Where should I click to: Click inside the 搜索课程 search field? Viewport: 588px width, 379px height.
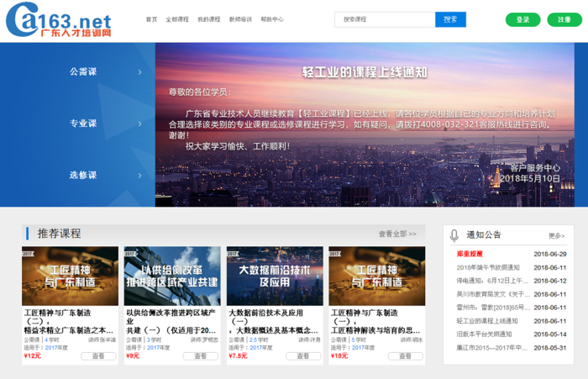point(385,19)
